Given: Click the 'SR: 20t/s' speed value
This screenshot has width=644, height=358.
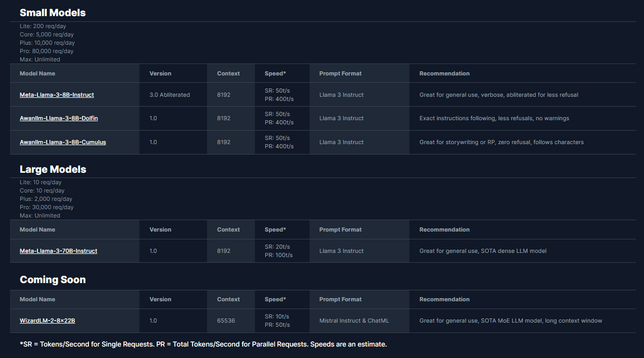Looking at the screenshot, I should 277,247.
